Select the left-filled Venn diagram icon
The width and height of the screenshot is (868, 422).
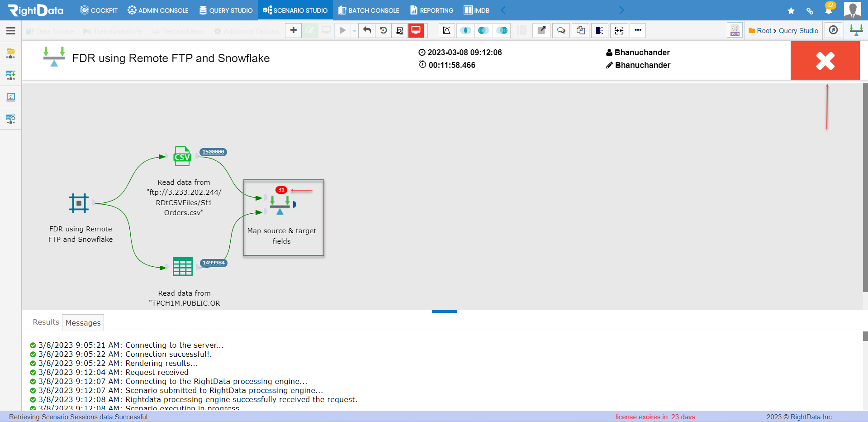coord(484,30)
